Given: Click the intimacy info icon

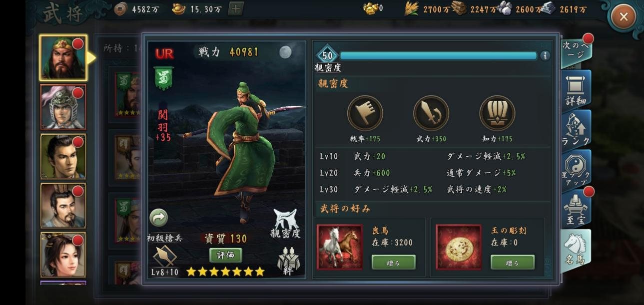Looking at the screenshot, I should [545, 56].
